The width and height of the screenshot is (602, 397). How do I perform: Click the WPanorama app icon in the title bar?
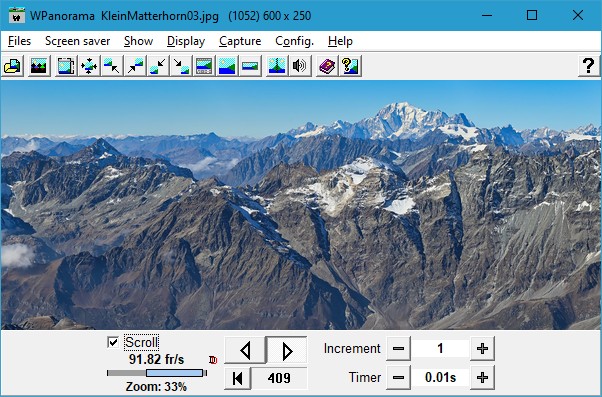(17, 16)
